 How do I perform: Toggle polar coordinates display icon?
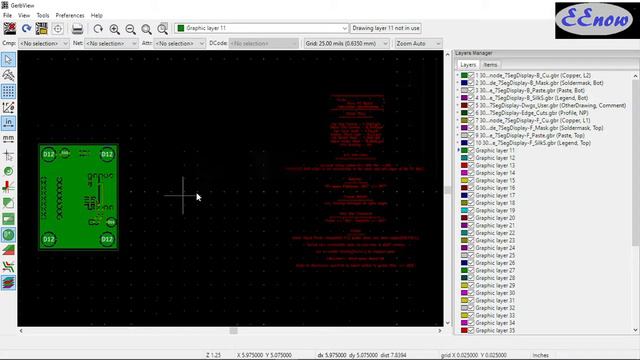[8, 107]
